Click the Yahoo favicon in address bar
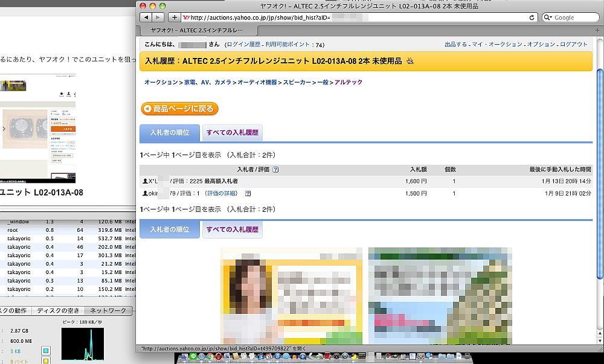The width and height of the screenshot is (604, 364). [185, 18]
